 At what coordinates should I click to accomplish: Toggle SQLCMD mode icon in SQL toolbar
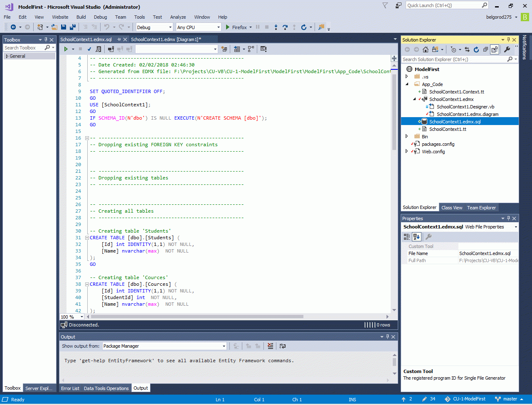264,49
